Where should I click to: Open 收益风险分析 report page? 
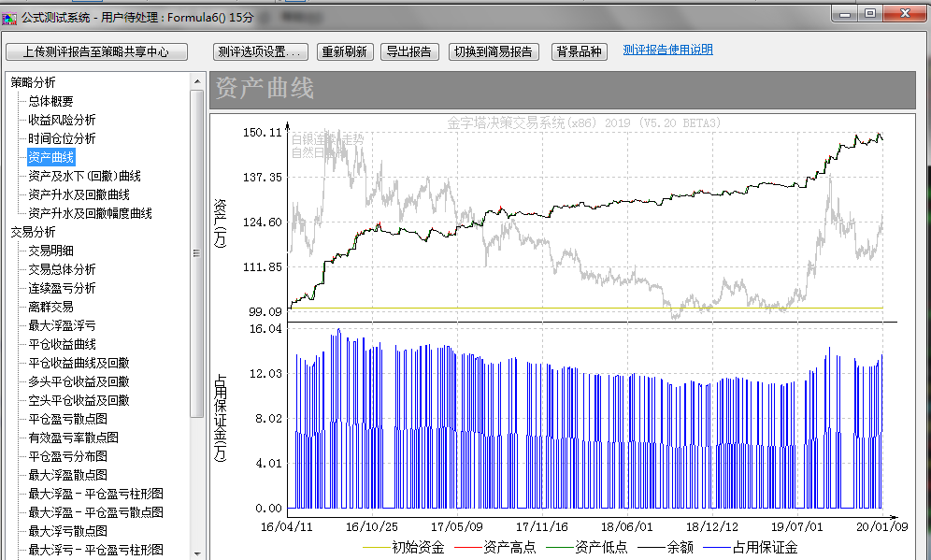62,120
